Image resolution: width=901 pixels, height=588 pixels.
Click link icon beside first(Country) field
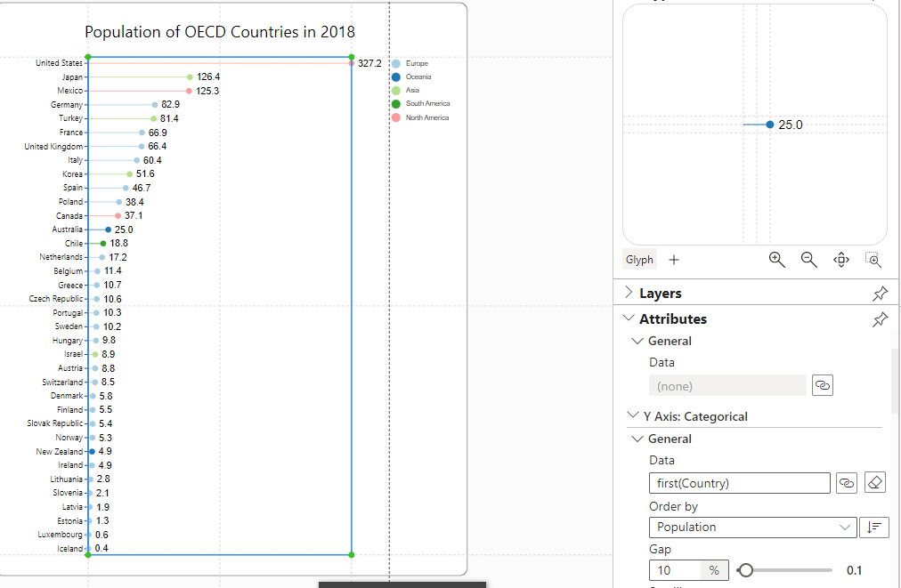pyautogui.click(x=847, y=483)
